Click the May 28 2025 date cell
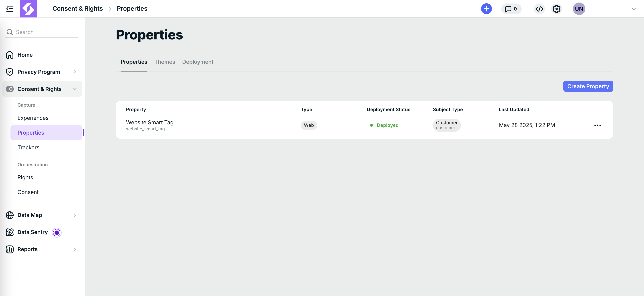The image size is (644, 296). [x=527, y=125]
